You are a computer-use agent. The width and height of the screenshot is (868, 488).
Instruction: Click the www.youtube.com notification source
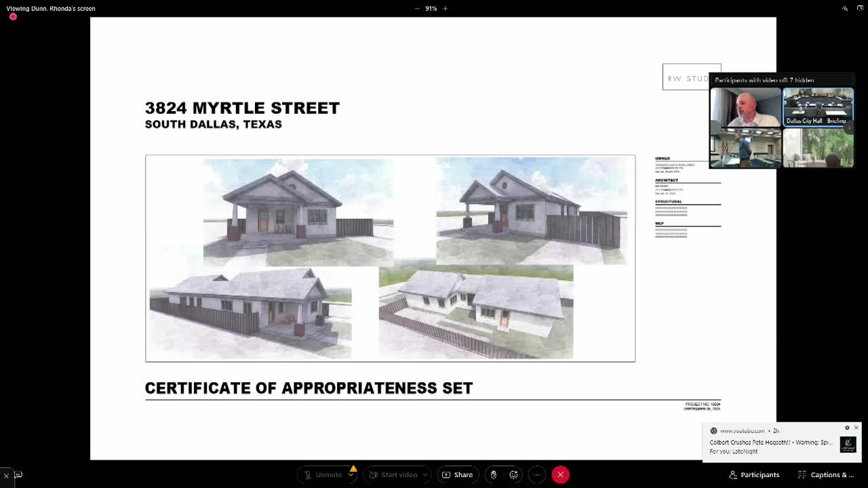point(742,430)
